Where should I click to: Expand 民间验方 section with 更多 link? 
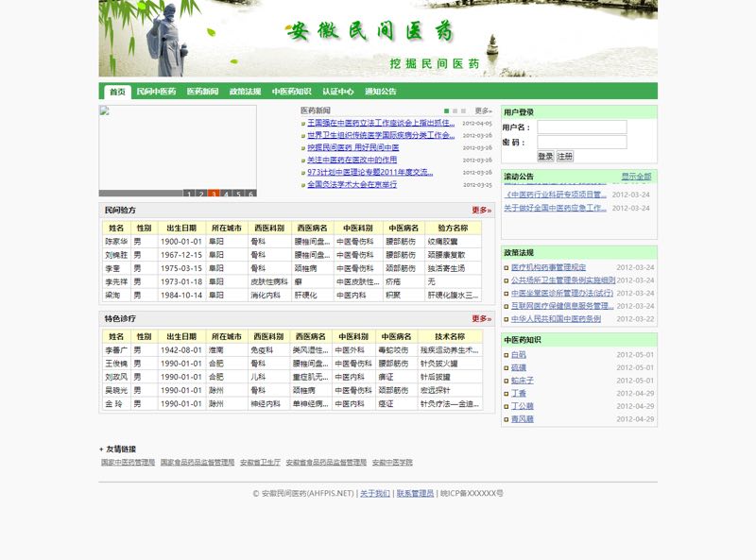(481, 211)
